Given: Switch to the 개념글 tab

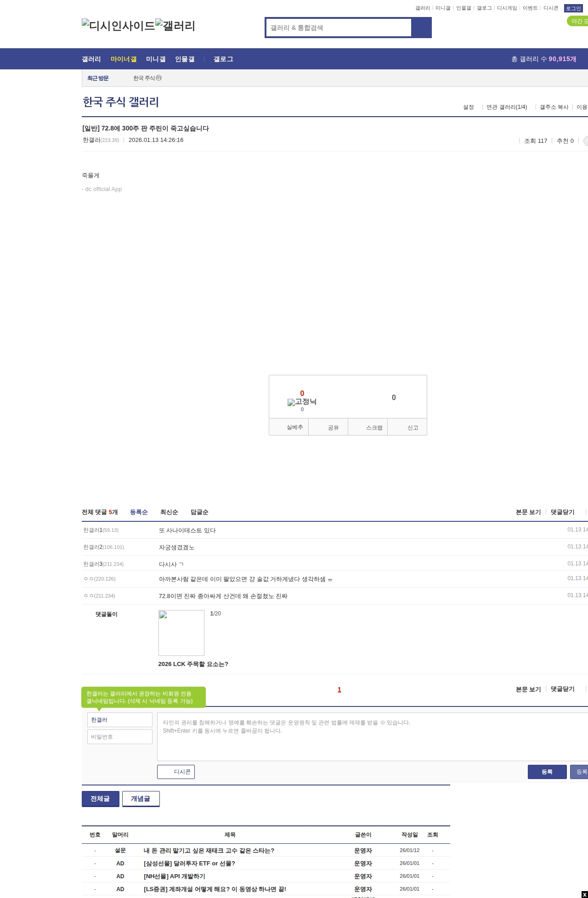Looking at the screenshot, I should 141,799.
